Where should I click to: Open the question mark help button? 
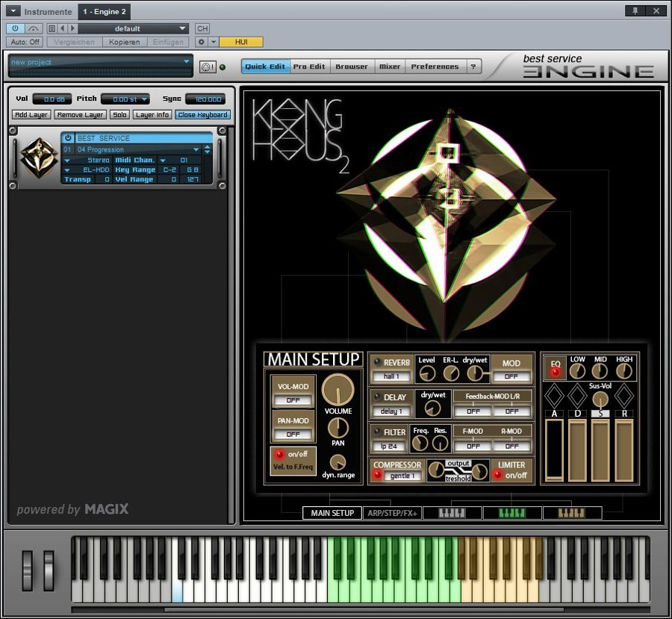coord(473,66)
